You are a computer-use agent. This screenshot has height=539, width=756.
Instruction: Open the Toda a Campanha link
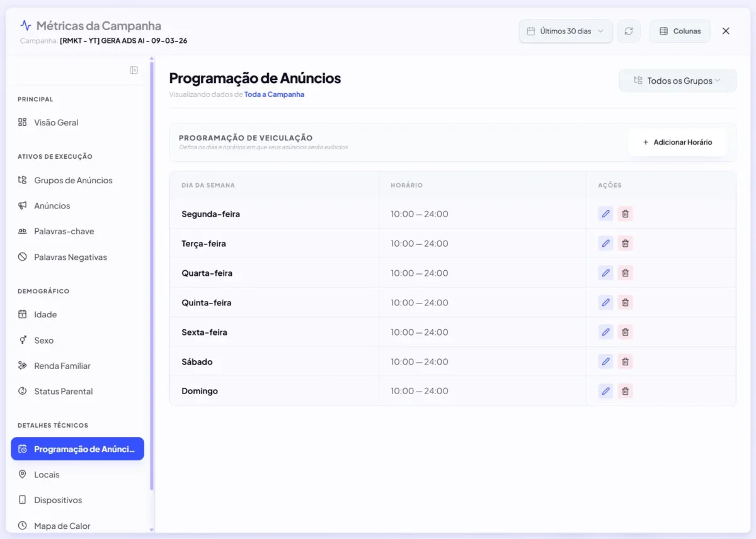(x=274, y=93)
